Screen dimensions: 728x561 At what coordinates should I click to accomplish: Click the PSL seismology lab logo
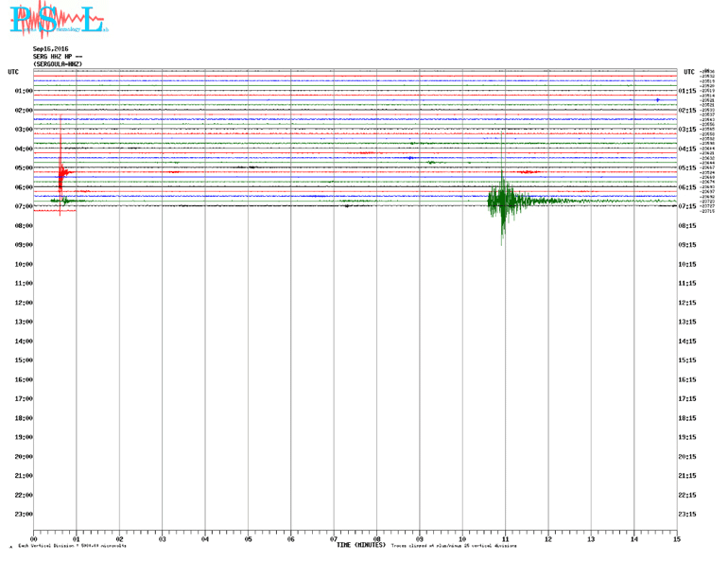click(56, 20)
